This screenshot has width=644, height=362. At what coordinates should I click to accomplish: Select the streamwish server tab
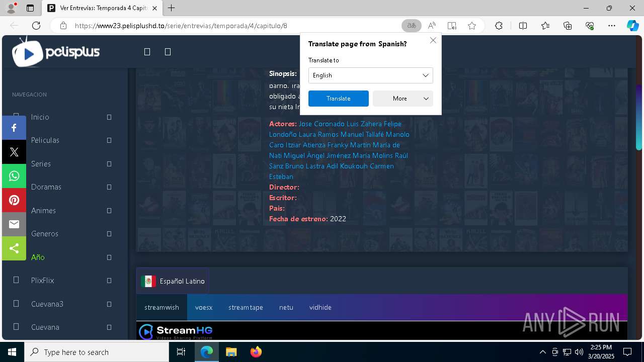pyautogui.click(x=162, y=307)
